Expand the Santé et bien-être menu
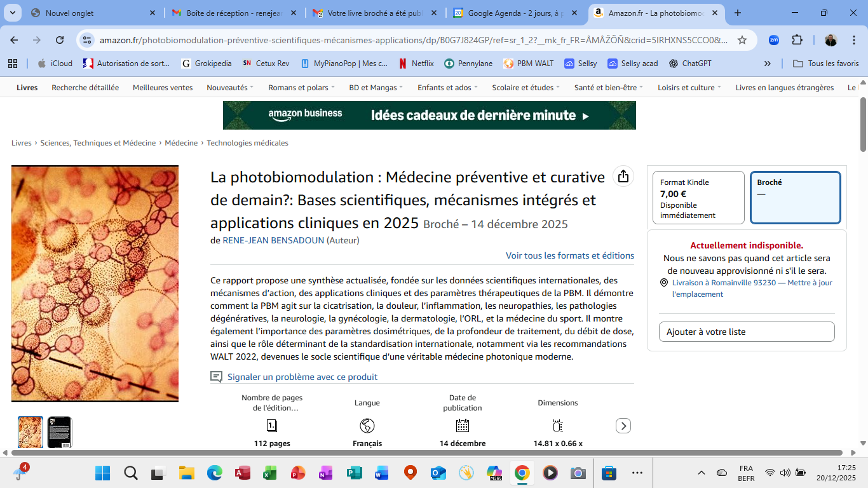 pyautogui.click(x=609, y=88)
